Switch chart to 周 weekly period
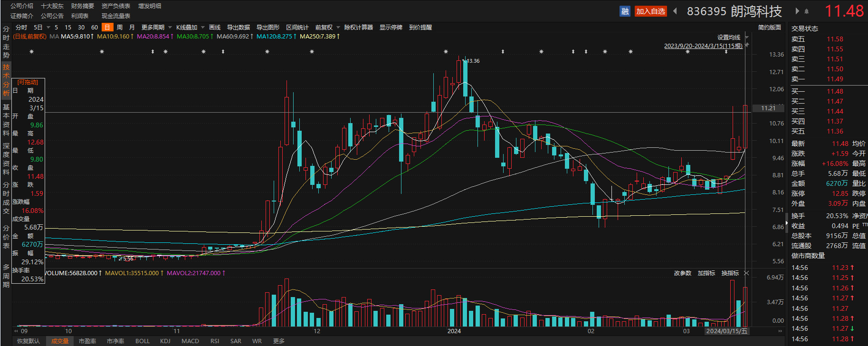The image size is (868, 346). point(120,28)
